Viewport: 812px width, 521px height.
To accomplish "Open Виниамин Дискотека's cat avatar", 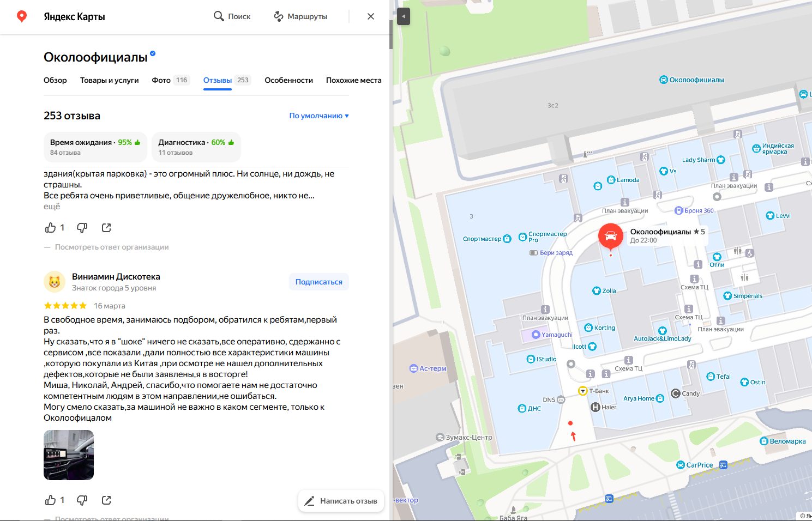I will tap(55, 282).
